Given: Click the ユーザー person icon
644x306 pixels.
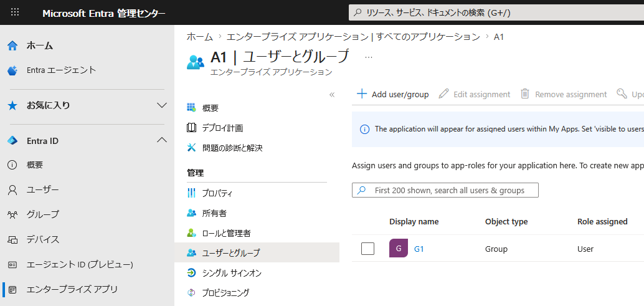Looking at the screenshot, I should pyautogui.click(x=12, y=189).
